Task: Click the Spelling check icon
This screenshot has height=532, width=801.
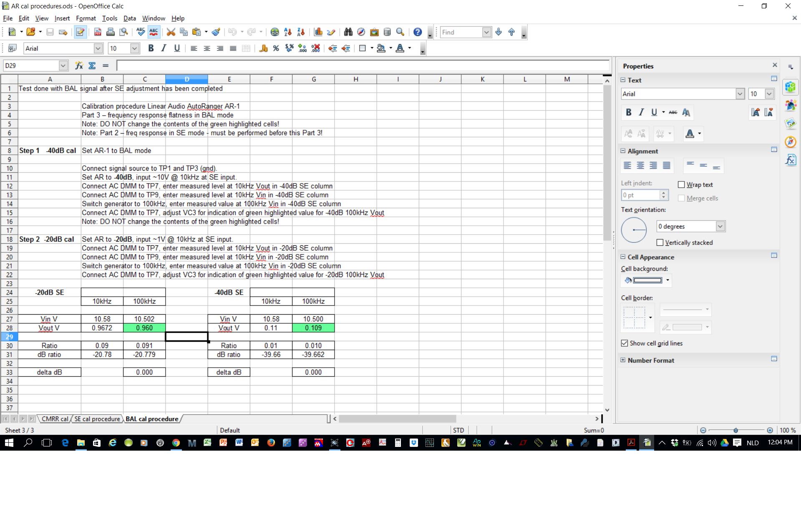Action: tap(141, 32)
